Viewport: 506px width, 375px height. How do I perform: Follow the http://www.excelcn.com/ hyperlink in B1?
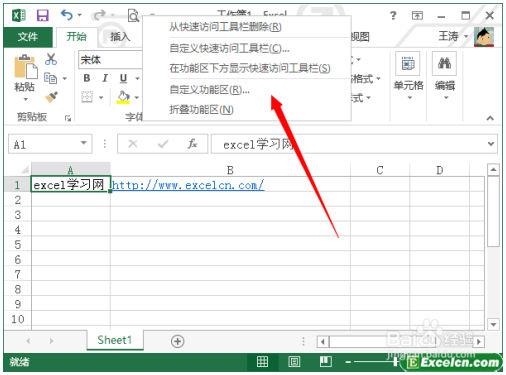(x=188, y=185)
